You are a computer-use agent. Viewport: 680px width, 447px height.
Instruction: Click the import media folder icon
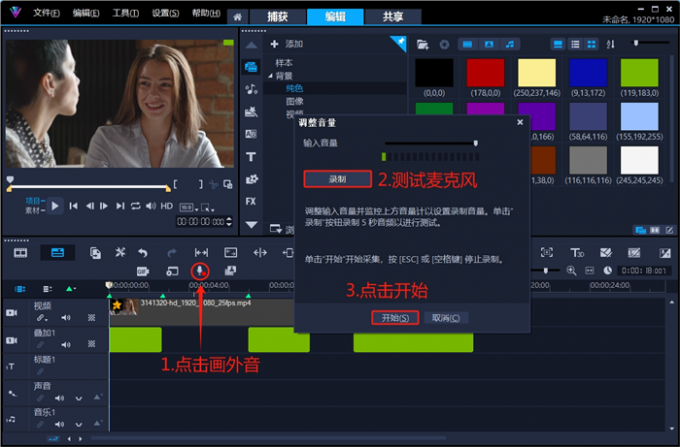point(422,44)
